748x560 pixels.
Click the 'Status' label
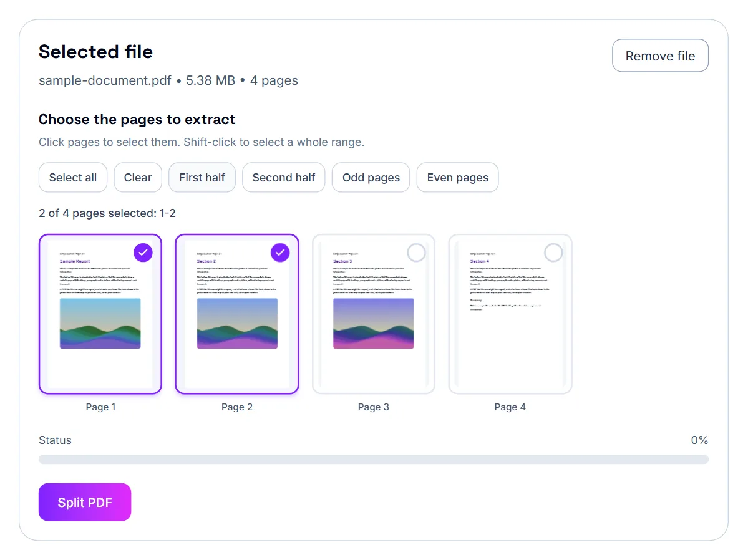tap(55, 440)
